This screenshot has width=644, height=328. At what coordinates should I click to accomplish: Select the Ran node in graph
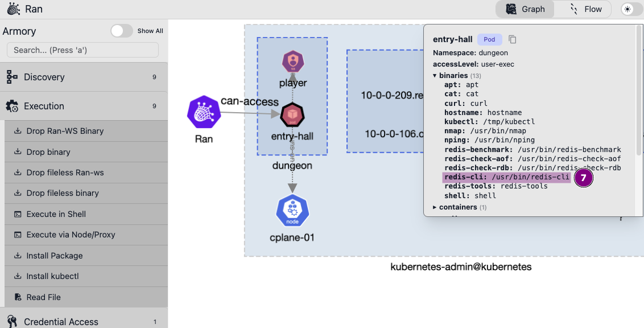click(x=204, y=112)
